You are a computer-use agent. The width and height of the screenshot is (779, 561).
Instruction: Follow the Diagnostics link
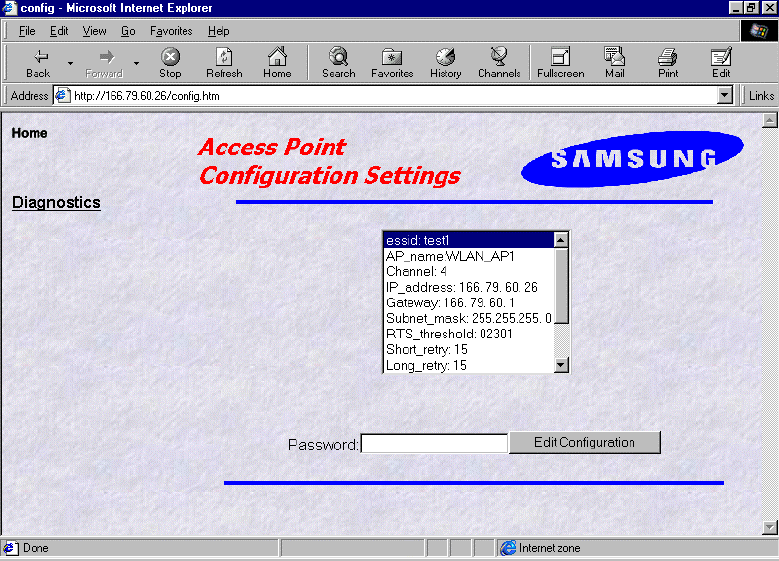coord(56,202)
